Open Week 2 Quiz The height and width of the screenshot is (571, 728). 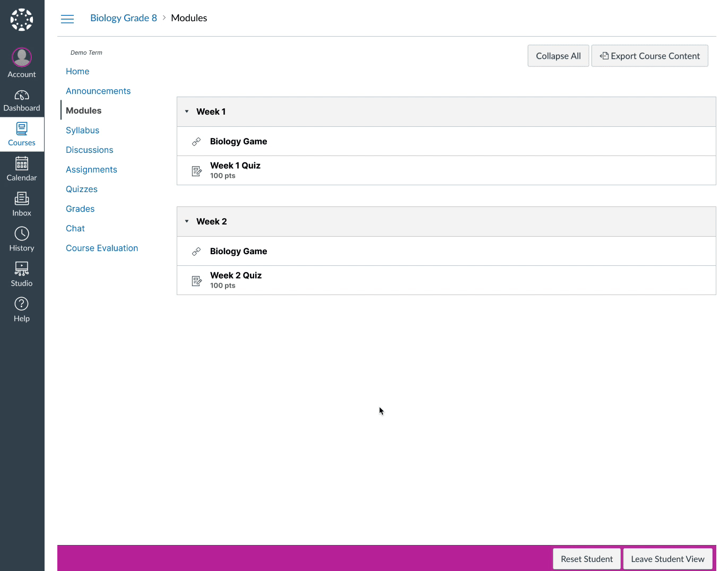point(236,275)
